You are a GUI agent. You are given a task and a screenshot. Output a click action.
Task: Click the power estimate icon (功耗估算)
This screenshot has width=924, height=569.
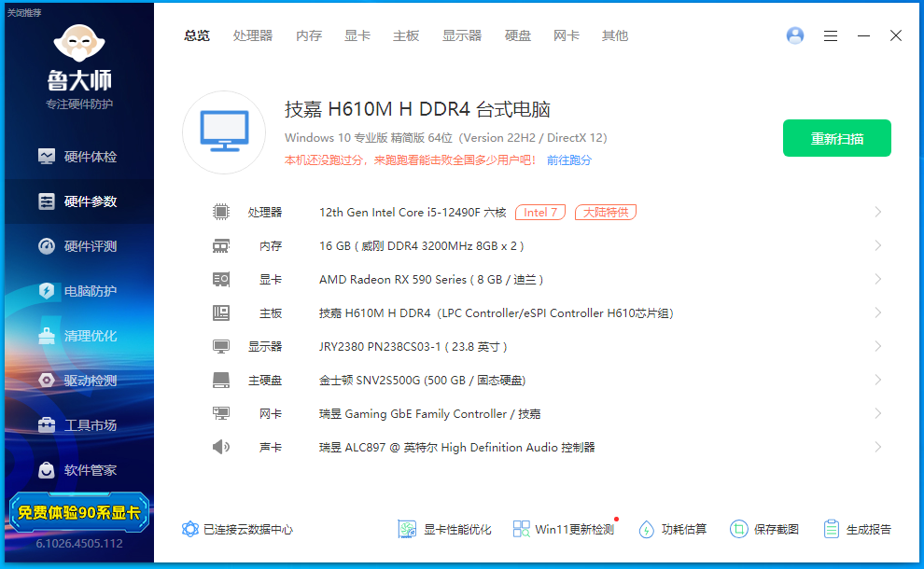point(647,529)
